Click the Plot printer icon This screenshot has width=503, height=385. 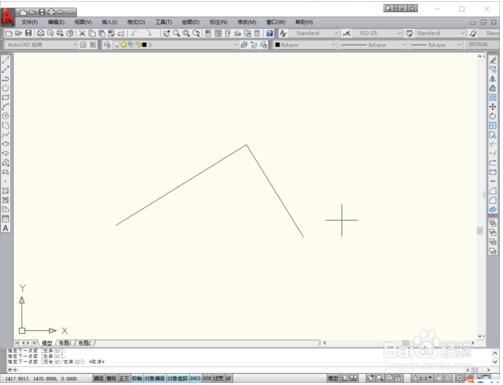[x=41, y=33]
